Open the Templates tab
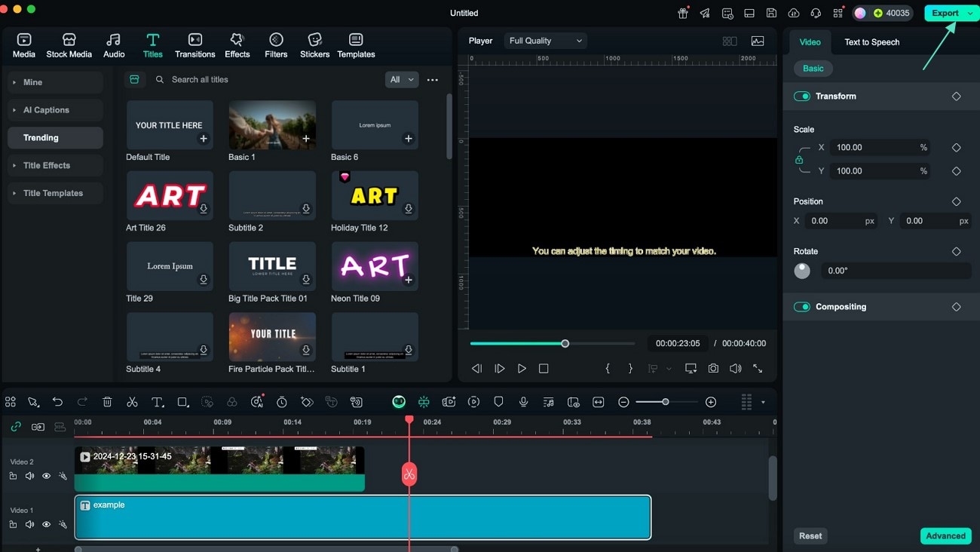Viewport: 980px width, 552px height. tap(356, 45)
